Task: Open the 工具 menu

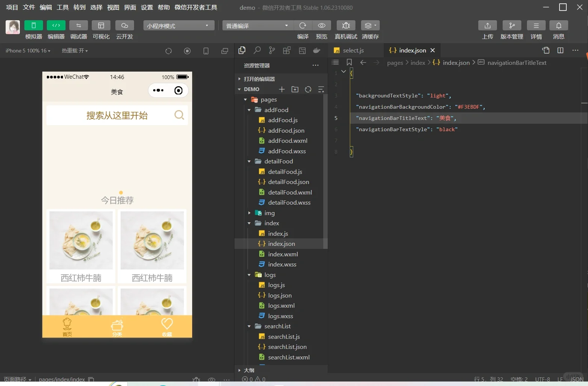Action: [63, 7]
